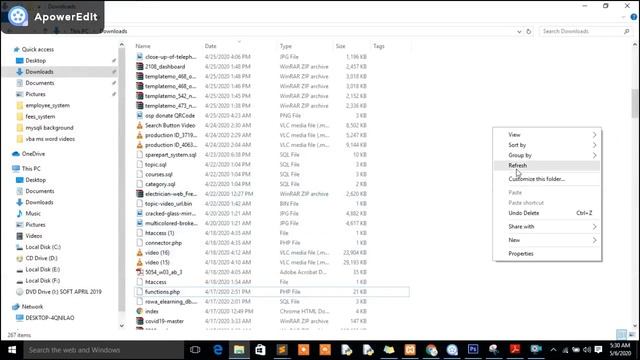Viewport: 640px width, 360px height.
Task: Show hidden system tray icons chevron
Action: 553,350
